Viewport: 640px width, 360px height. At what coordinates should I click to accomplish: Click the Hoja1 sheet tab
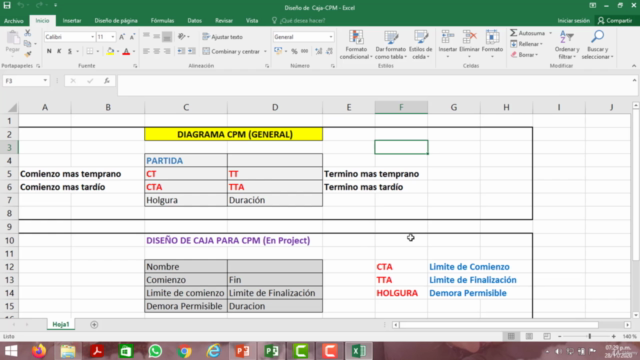pos(61,324)
